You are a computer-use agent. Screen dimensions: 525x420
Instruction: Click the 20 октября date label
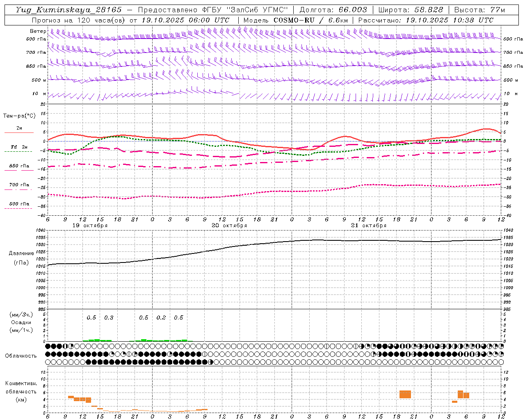229,226
